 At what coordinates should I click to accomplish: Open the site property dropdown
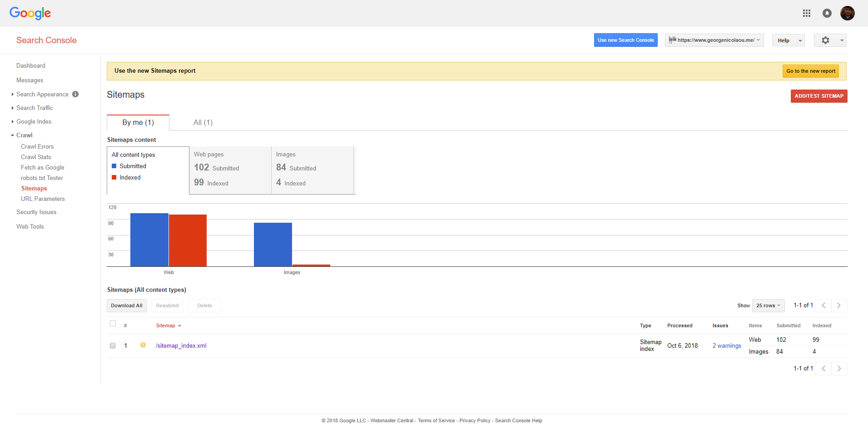tap(714, 40)
